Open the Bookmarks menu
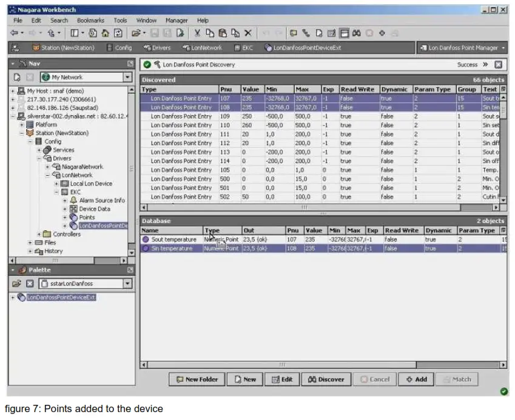Viewport: 515px width, 420px height. (90, 21)
